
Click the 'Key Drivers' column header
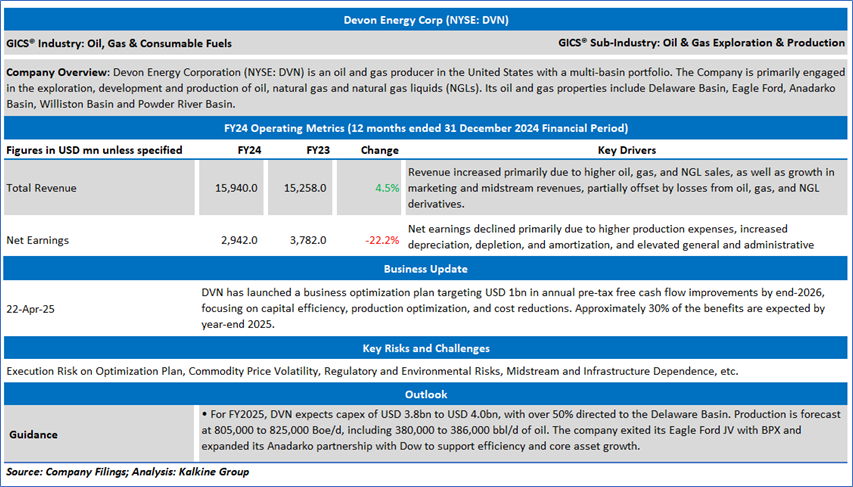click(x=627, y=150)
